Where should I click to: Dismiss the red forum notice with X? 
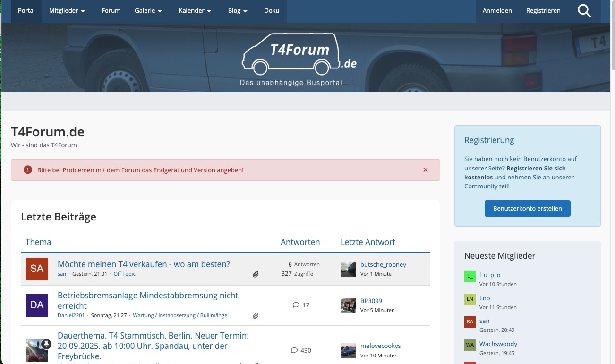pyautogui.click(x=426, y=170)
